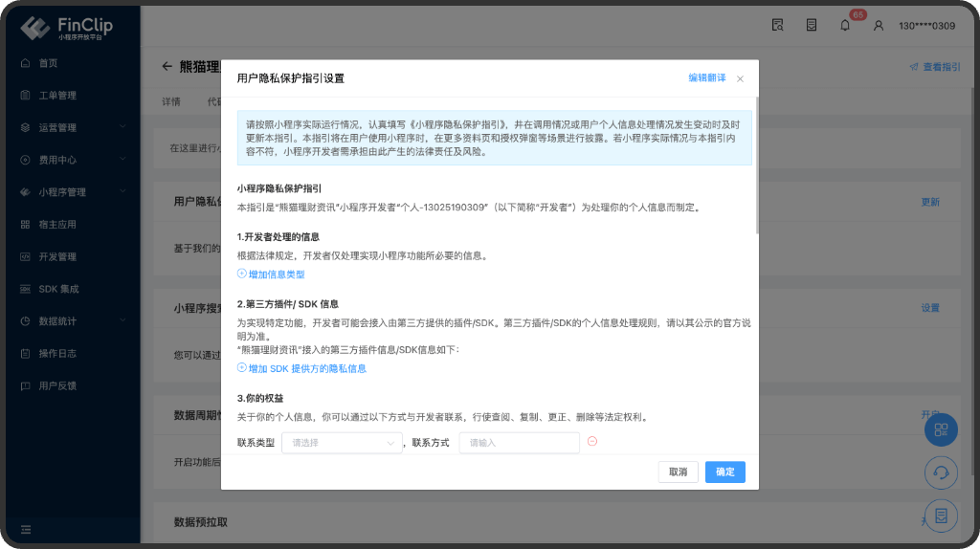Viewport: 980px width, 549px height.
Task: Click the notification bell icon
Action: [x=844, y=26]
